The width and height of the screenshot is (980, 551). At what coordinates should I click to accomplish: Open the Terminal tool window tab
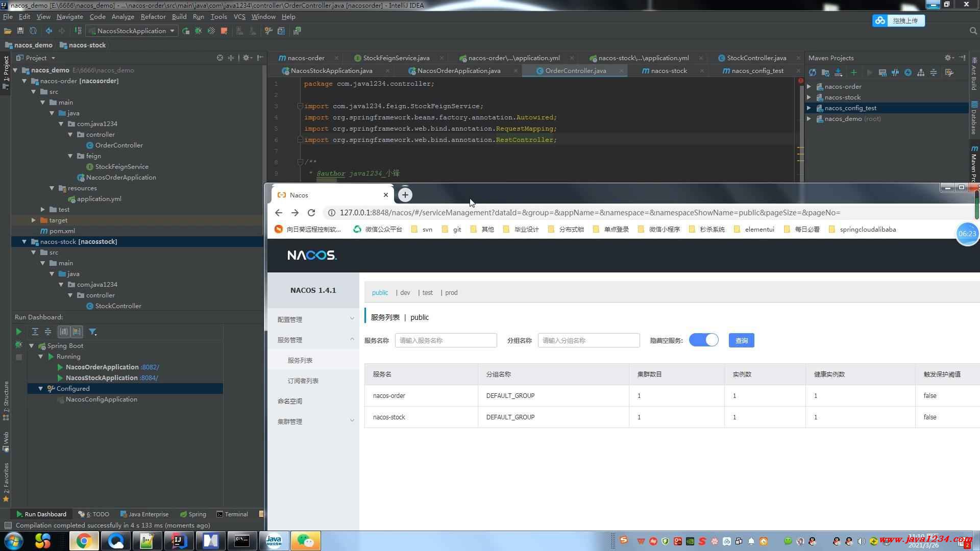point(232,514)
